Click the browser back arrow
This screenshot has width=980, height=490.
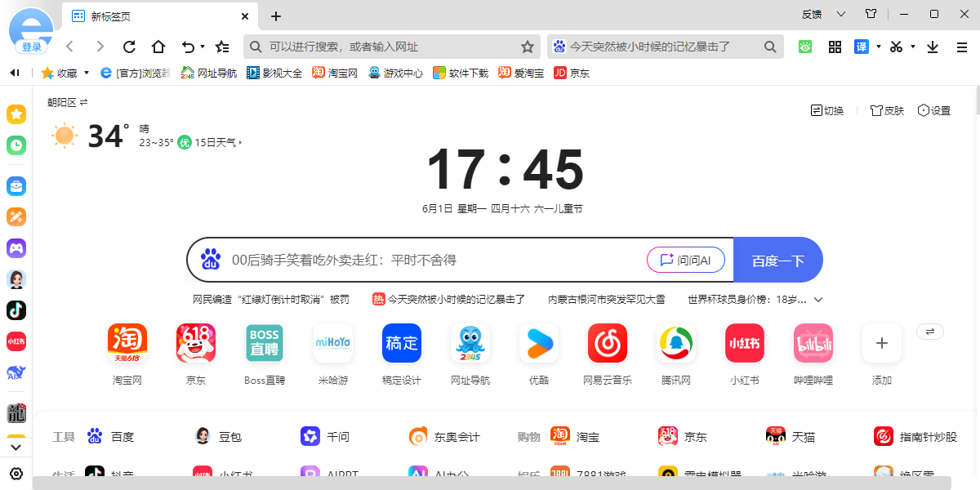tap(70, 47)
